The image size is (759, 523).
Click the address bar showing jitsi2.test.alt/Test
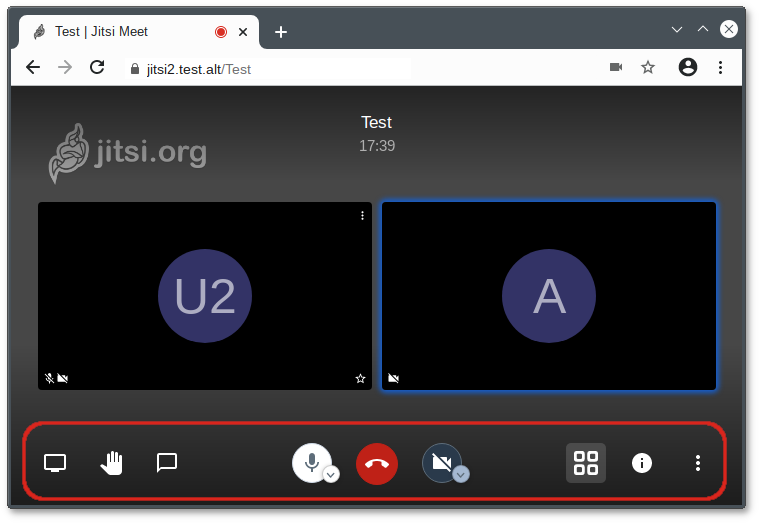[x=268, y=69]
